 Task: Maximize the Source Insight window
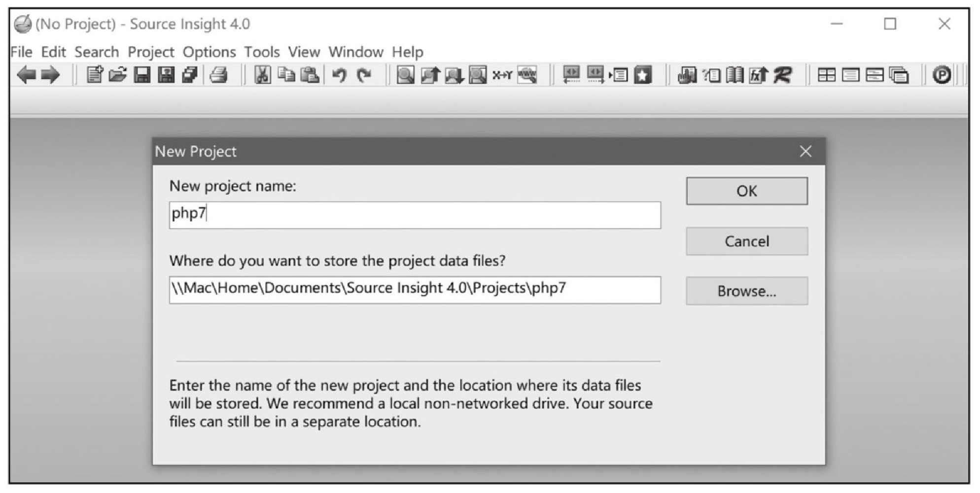(890, 24)
